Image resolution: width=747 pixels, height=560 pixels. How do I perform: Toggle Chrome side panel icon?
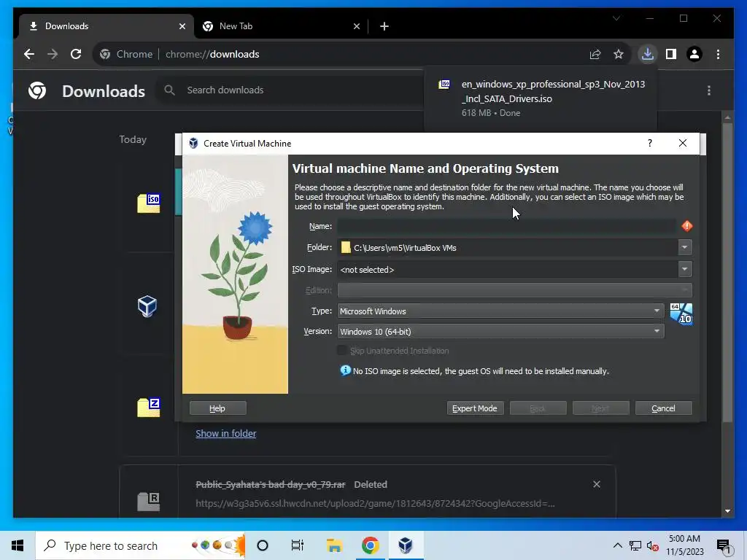pos(671,54)
